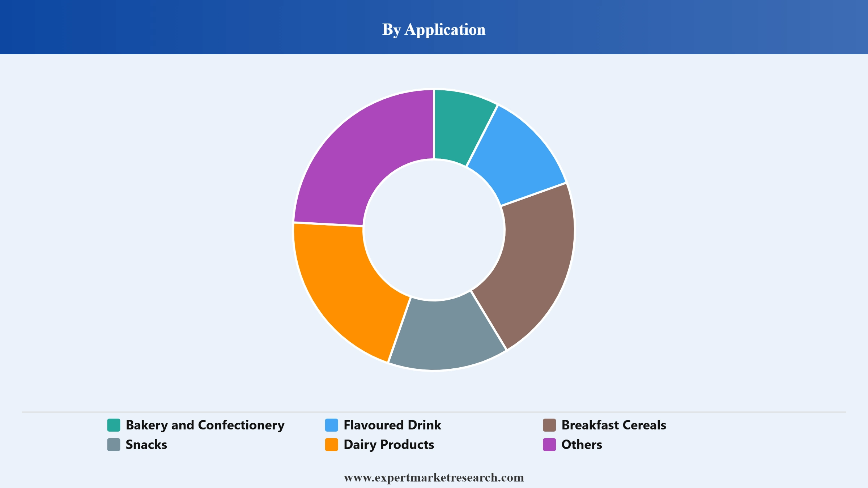868x488 pixels.
Task: Toggle the Others legend label
Action: pyautogui.click(x=582, y=445)
